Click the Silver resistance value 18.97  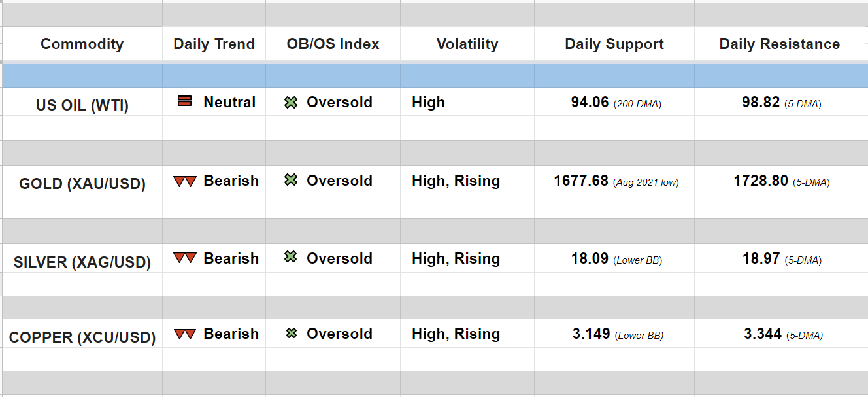click(761, 258)
